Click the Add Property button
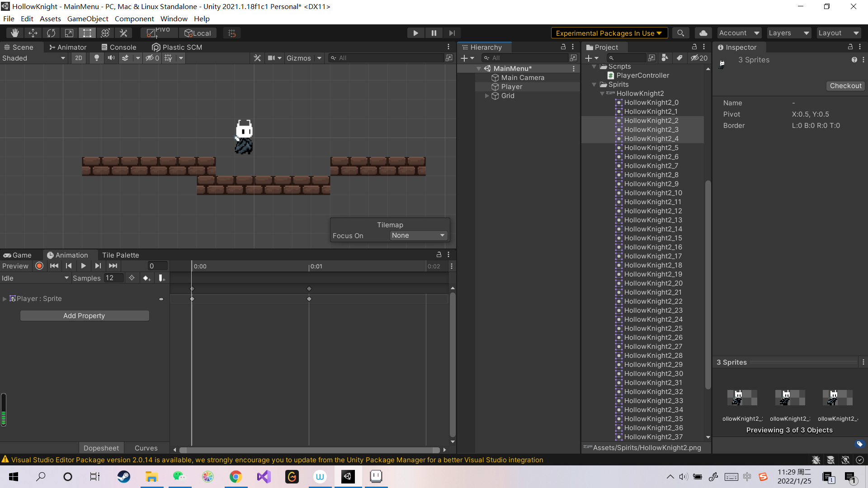Image resolution: width=868 pixels, height=488 pixels. coord(85,315)
